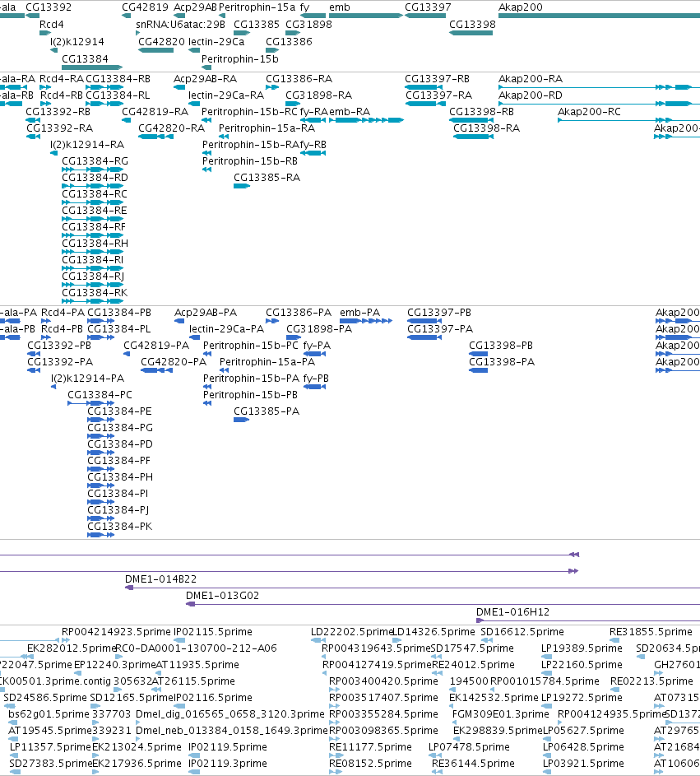Image resolution: width=700 pixels, height=776 pixels.
Task: Click the CG13384-PC protein label
Action: coord(100,394)
